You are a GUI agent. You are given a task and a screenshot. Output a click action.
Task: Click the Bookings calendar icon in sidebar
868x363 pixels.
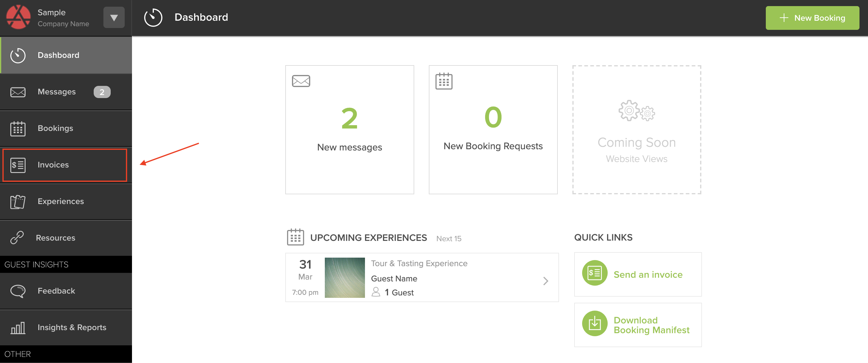[18, 129]
